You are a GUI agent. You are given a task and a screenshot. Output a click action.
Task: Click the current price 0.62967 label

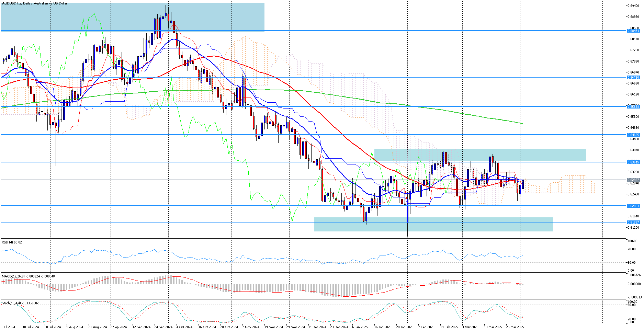point(633,180)
